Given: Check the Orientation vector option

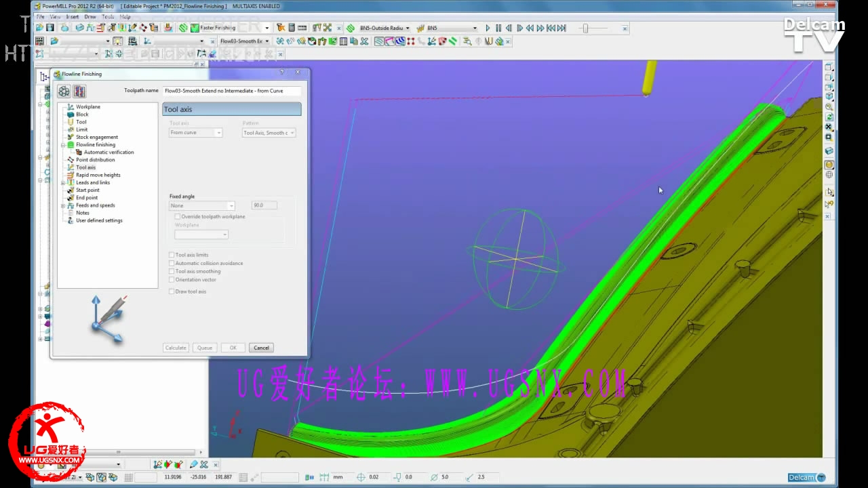Looking at the screenshot, I should point(172,279).
